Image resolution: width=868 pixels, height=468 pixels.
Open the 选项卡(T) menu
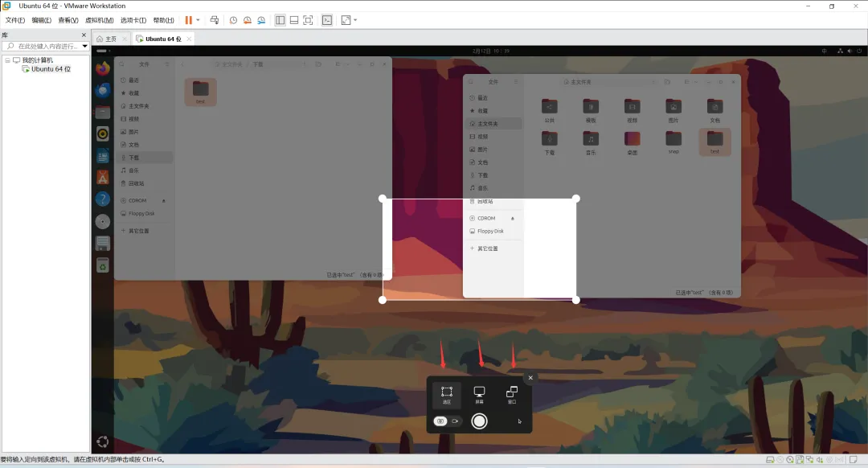(133, 20)
